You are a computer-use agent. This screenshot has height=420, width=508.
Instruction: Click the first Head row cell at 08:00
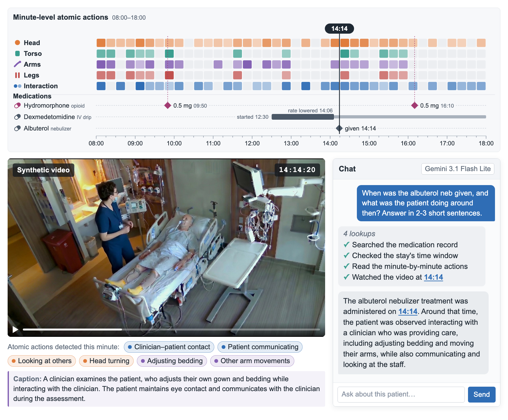tap(101, 43)
